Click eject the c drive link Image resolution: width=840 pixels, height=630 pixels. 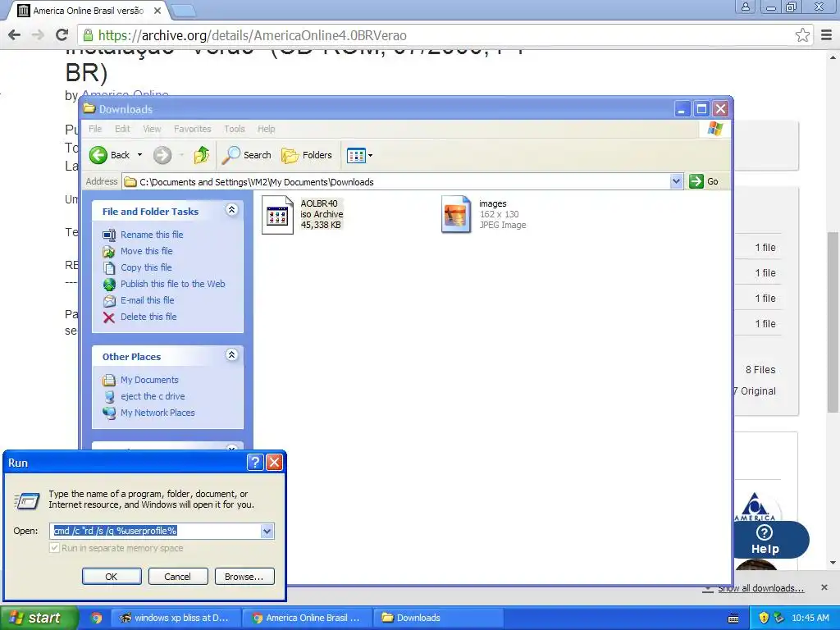point(153,396)
